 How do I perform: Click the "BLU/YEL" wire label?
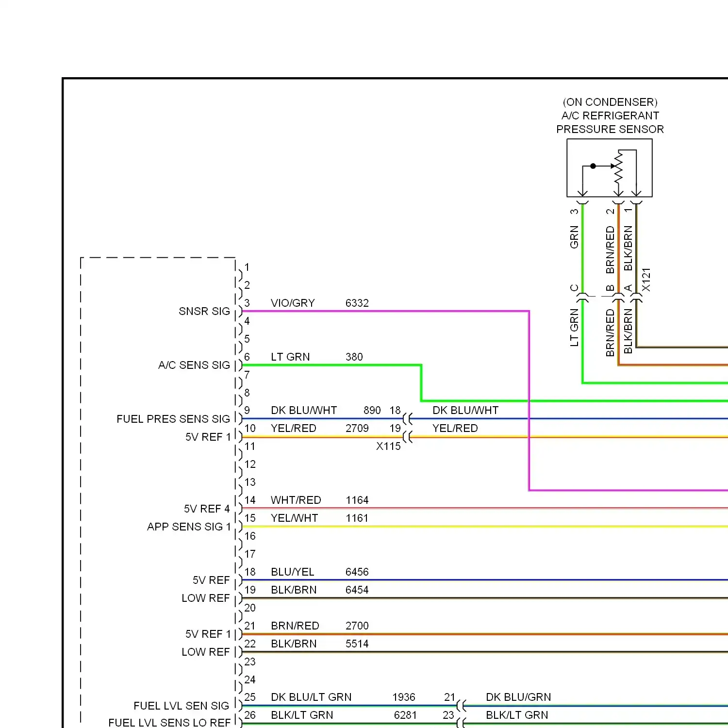292,572
